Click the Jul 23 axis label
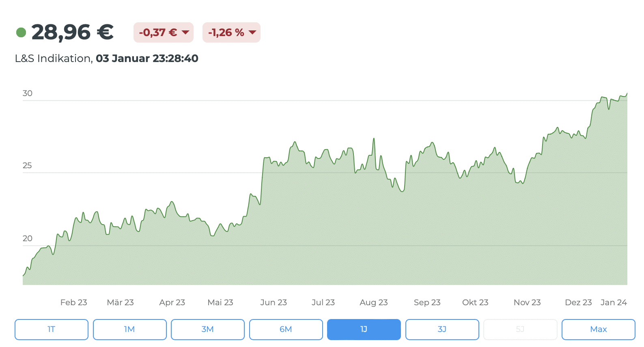This screenshot has width=644, height=347. click(323, 302)
